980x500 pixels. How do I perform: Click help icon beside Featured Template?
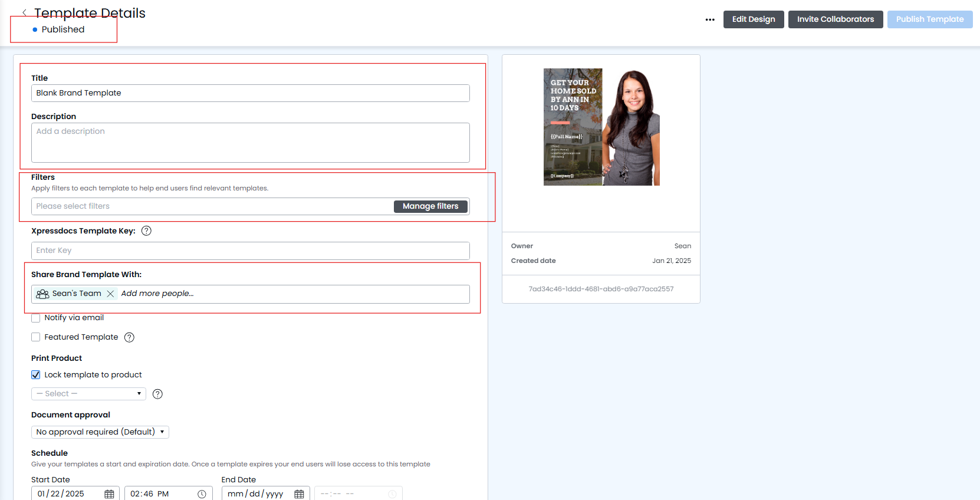click(x=129, y=337)
